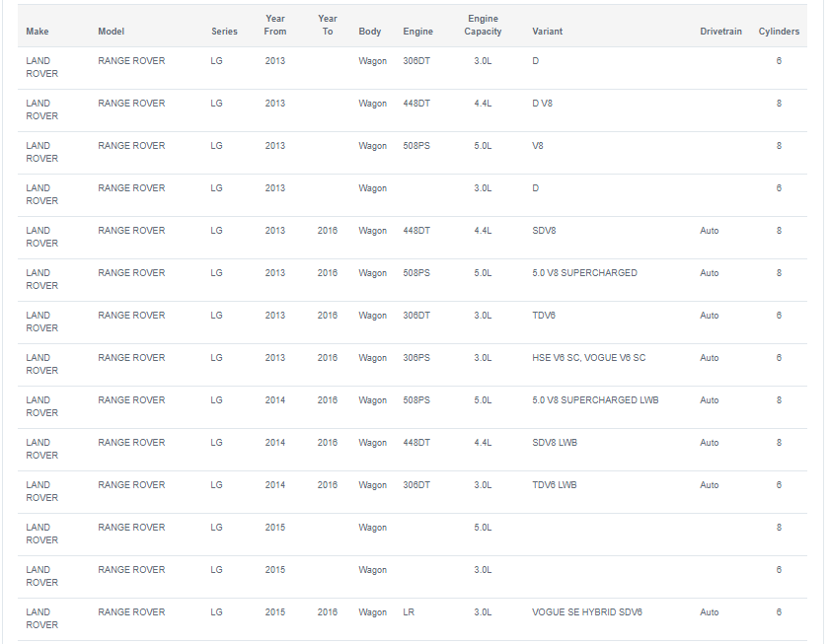The width and height of the screenshot is (828, 644).
Task: Click the Make column header
Action: click(37, 32)
